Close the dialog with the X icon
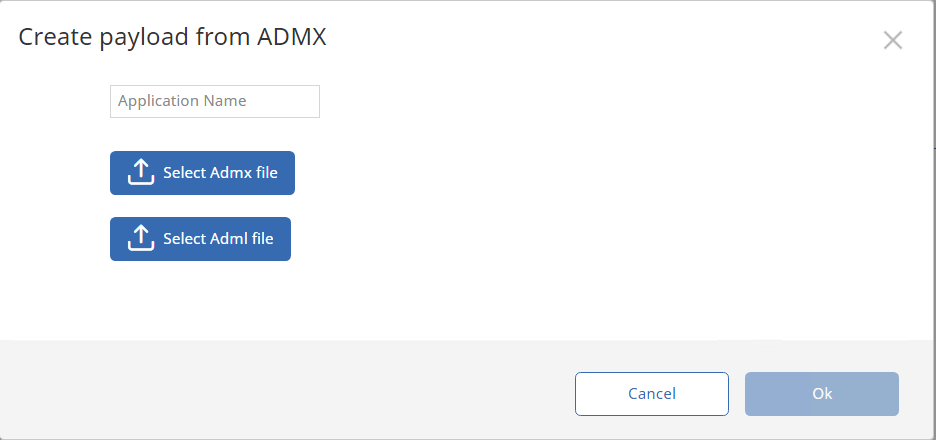 click(893, 40)
